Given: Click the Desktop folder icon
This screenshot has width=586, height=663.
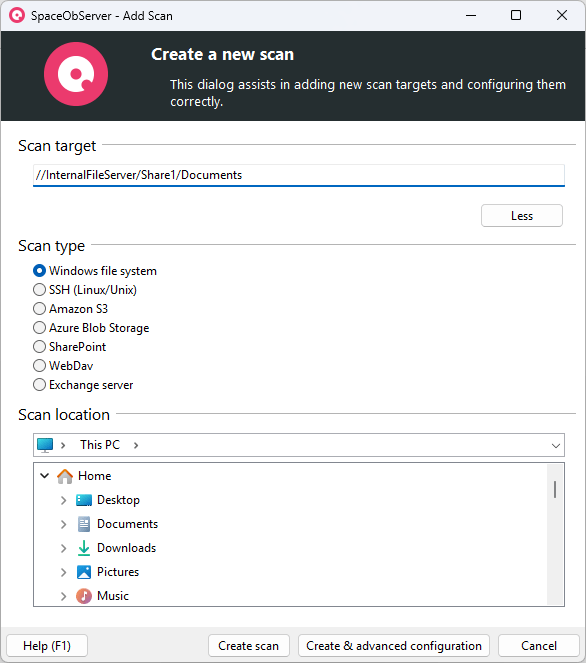Looking at the screenshot, I should click(84, 500).
